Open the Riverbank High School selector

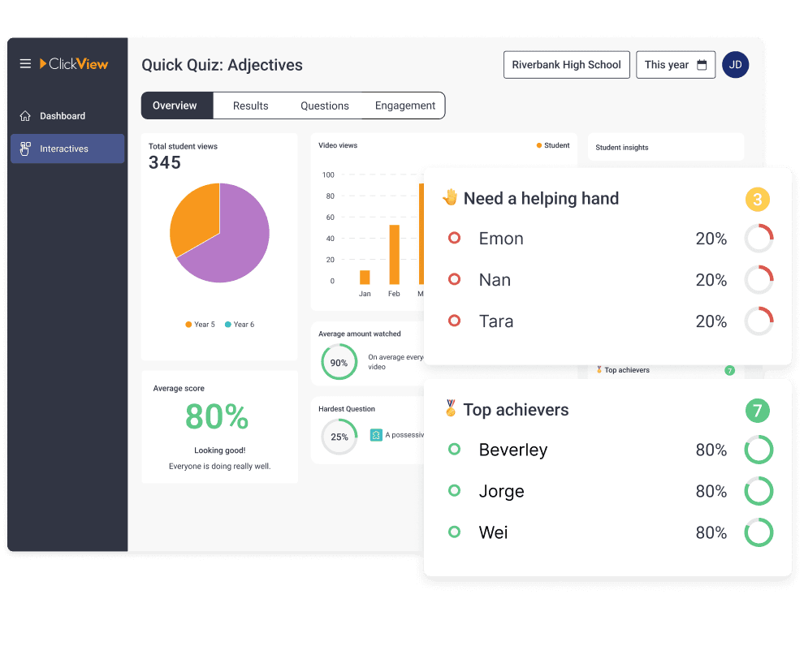[x=566, y=65]
